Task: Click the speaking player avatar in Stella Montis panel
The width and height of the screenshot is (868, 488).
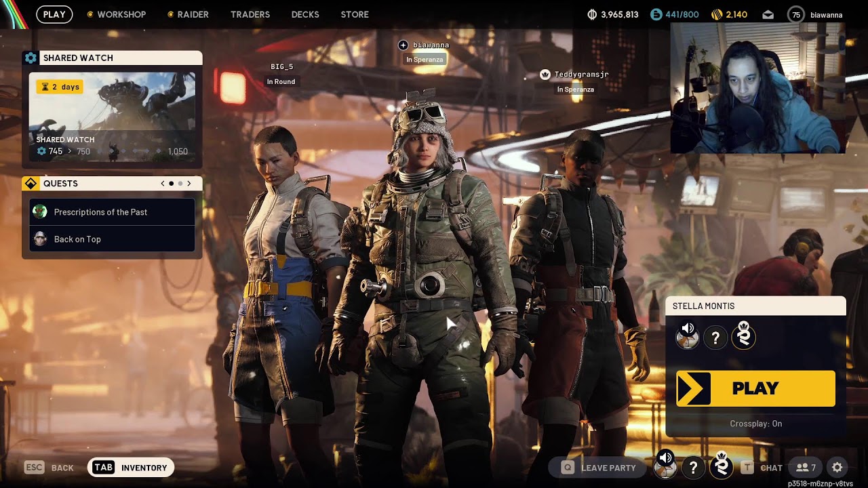Action: click(688, 336)
